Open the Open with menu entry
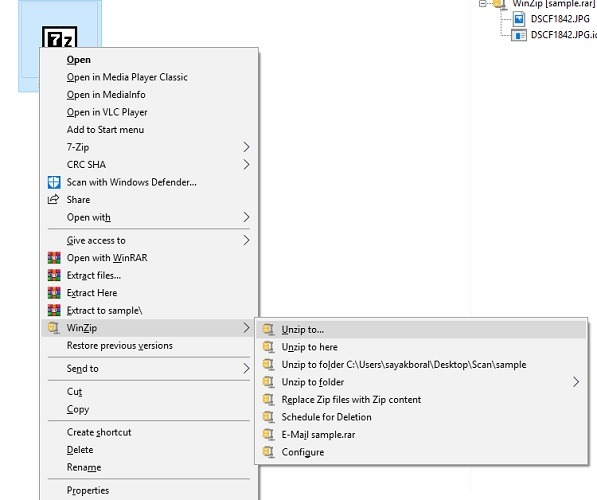597x500 pixels. 149,217
